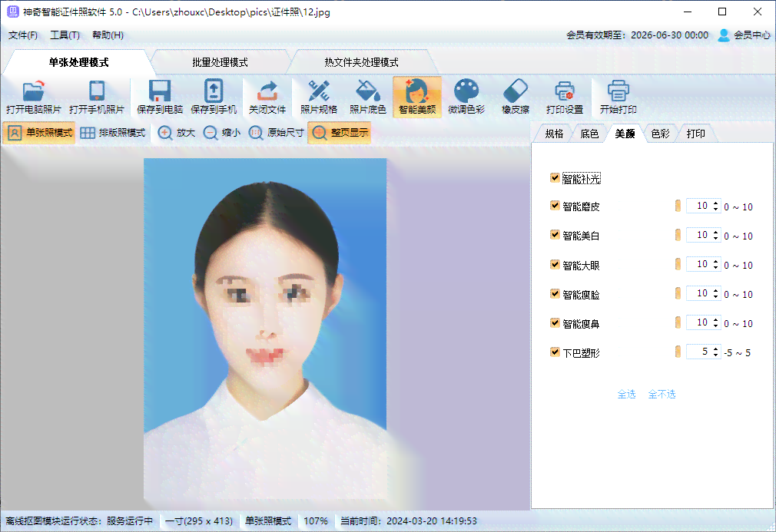Open 打印设置 printer settings
The image size is (776, 532).
[x=565, y=97]
